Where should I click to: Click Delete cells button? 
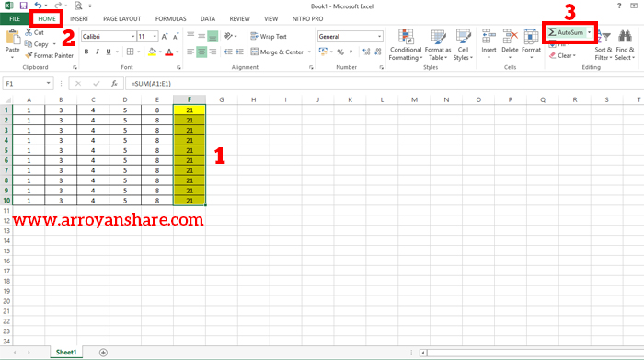tap(510, 45)
